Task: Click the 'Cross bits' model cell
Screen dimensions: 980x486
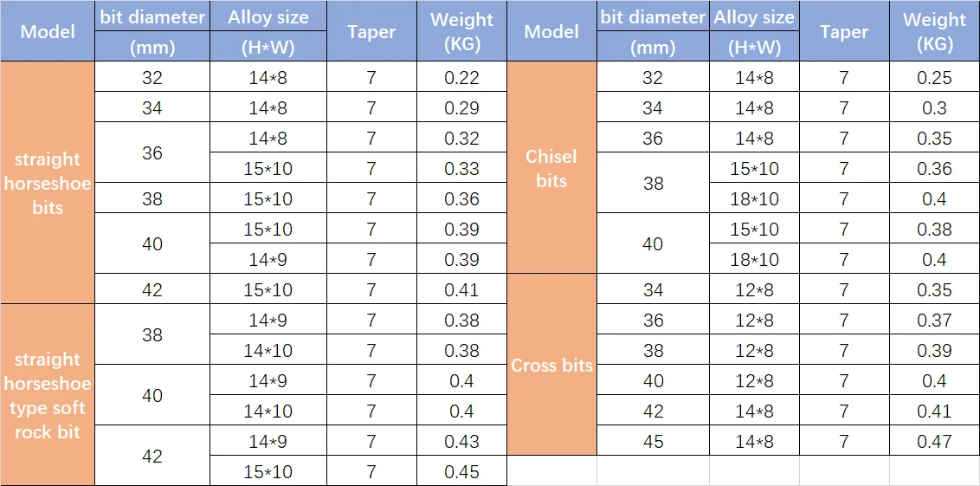Action: pos(551,365)
